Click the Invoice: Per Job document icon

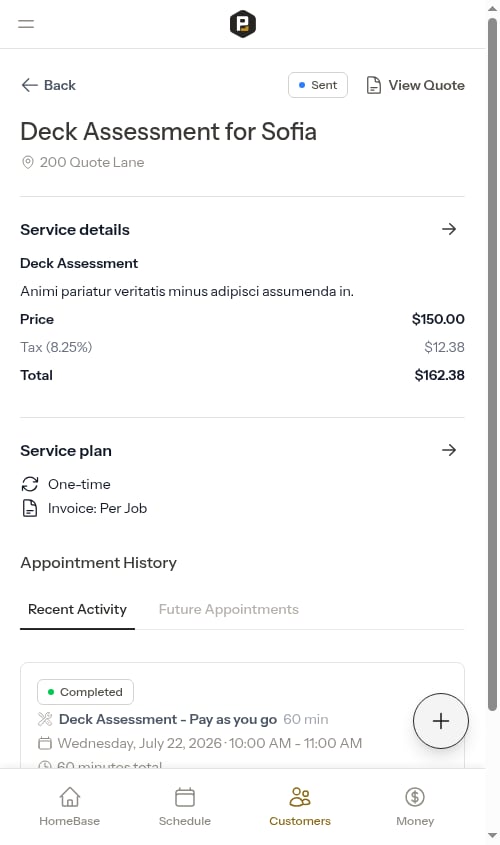[30, 508]
